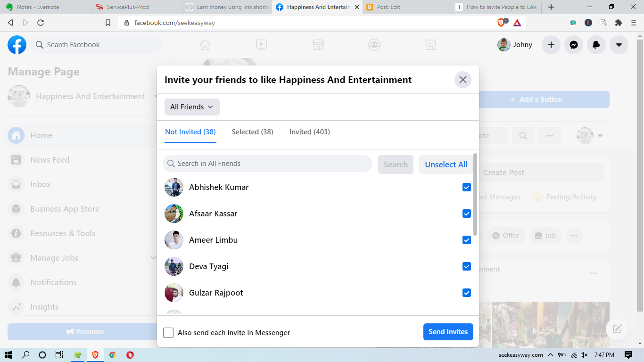Uncheck Deva Tyagi's checkbox
The height and width of the screenshot is (362, 644).
tap(467, 266)
